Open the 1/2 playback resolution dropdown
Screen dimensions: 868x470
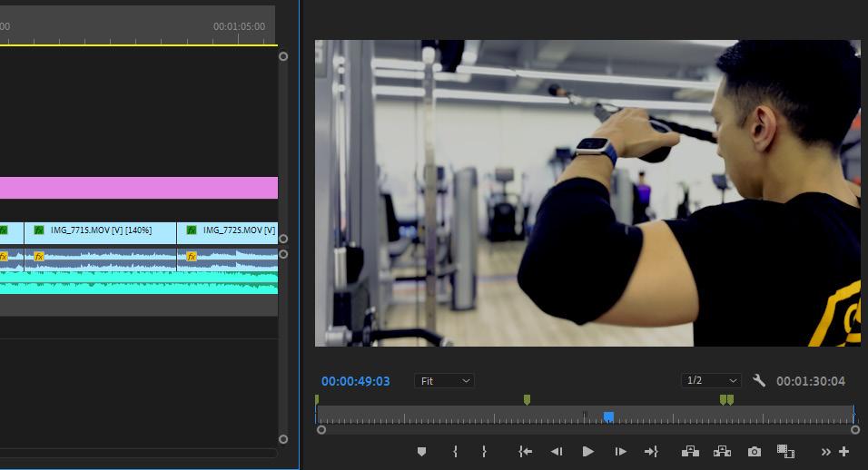711,380
